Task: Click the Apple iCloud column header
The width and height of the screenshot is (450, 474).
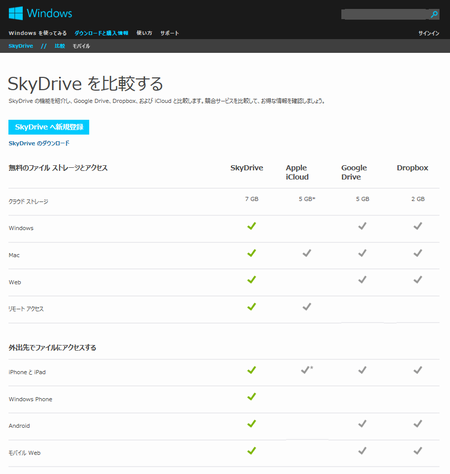Action: pyautogui.click(x=297, y=172)
